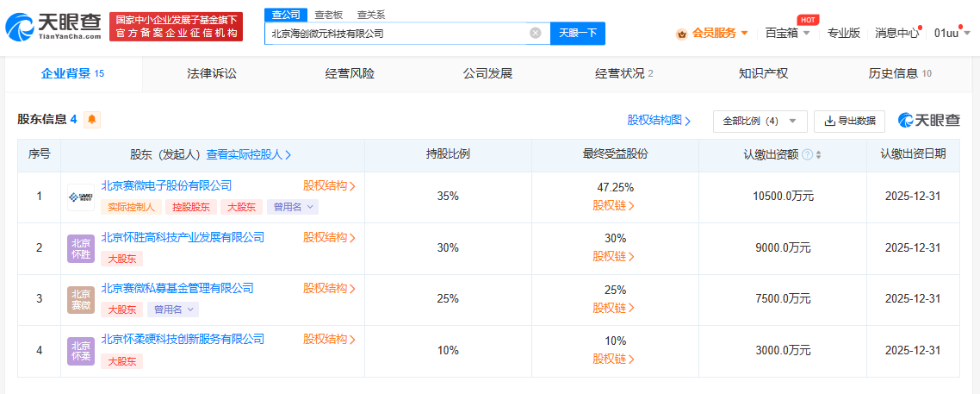The height and width of the screenshot is (394, 980).
Task: Switch to the 知识产权 tab
Action: click(x=762, y=74)
